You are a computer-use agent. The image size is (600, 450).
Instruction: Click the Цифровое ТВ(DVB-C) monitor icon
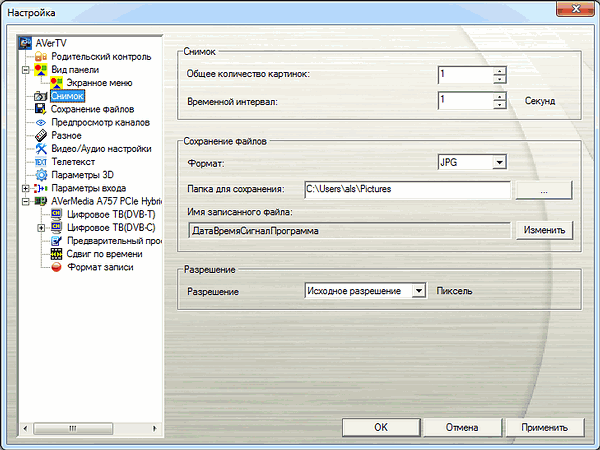click(56, 228)
